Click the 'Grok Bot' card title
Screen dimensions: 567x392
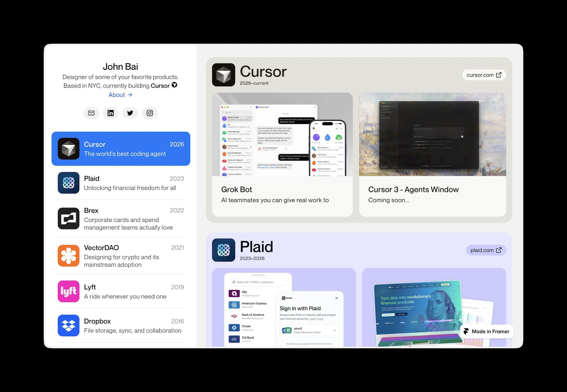236,190
